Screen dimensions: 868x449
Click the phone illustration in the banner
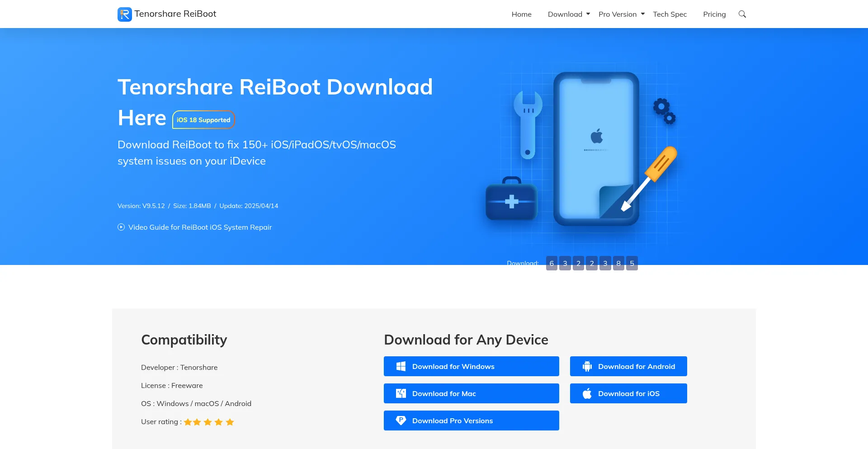[596, 149]
